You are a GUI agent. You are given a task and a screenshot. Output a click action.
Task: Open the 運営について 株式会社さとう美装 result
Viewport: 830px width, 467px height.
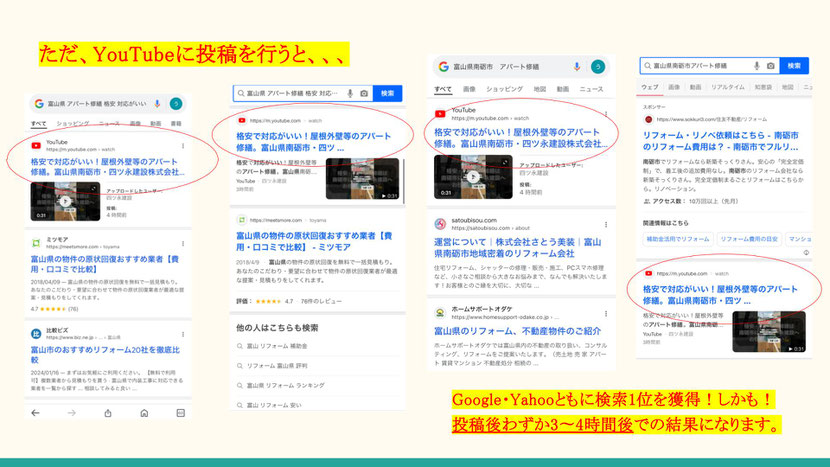pyautogui.click(x=517, y=247)
